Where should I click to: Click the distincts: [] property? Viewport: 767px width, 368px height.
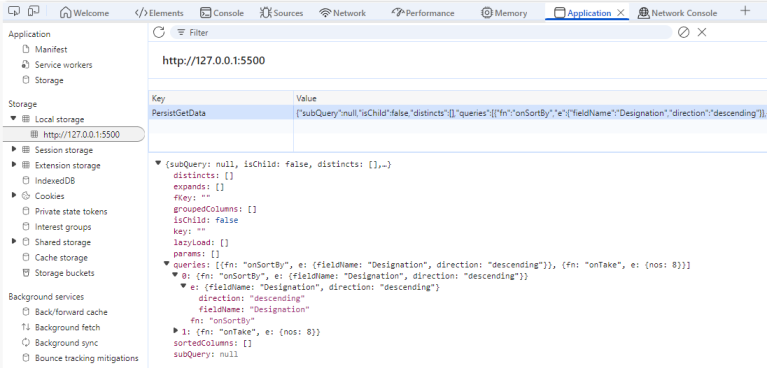[203, 175]
